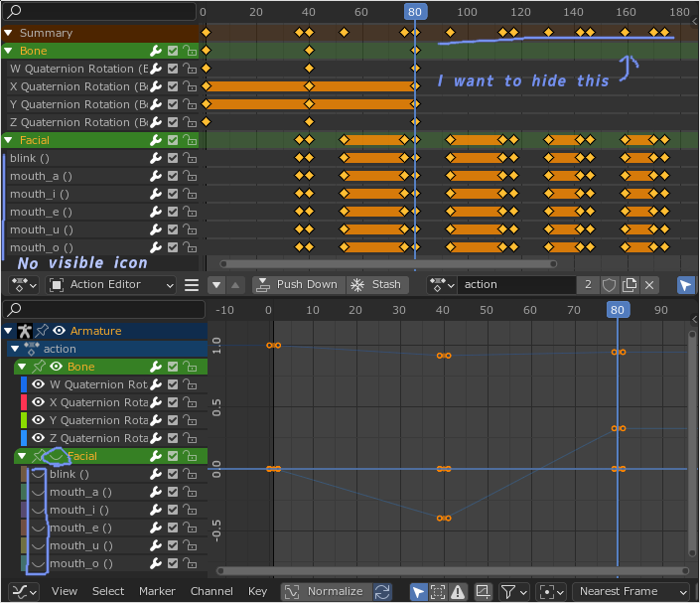Hide the Bone group curves in Graph Editor
The image size is (700, 603).
click(56, 367)
